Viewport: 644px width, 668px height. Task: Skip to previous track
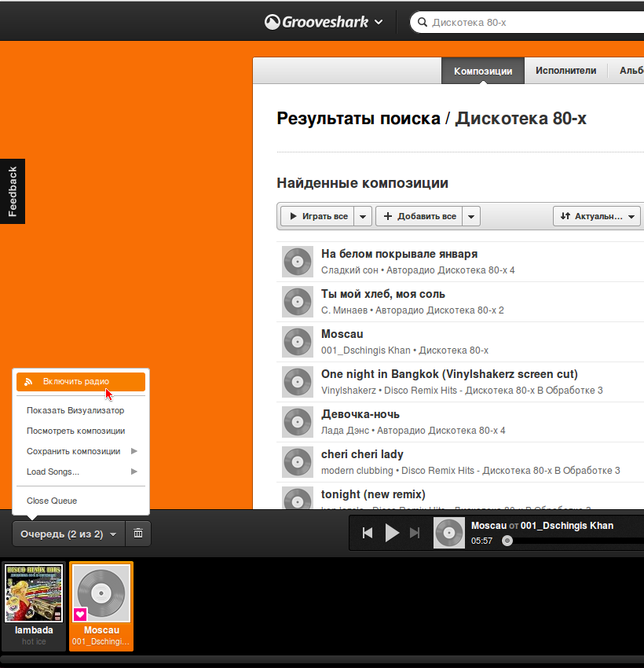[368, 533]
